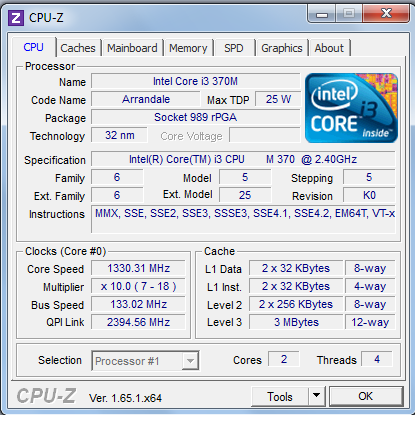Switch to the Caches tab
Viewport: 417px width, 421px height.
click(78, 48)
